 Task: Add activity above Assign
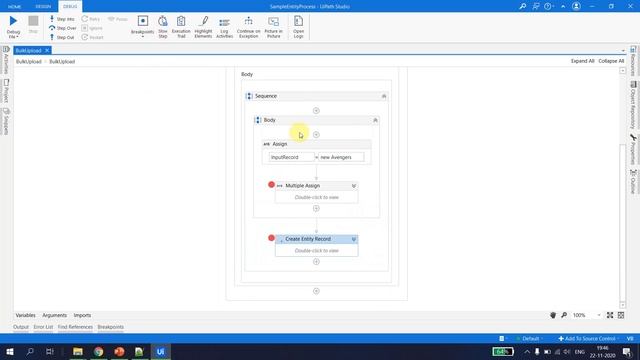tap(316, 135)
